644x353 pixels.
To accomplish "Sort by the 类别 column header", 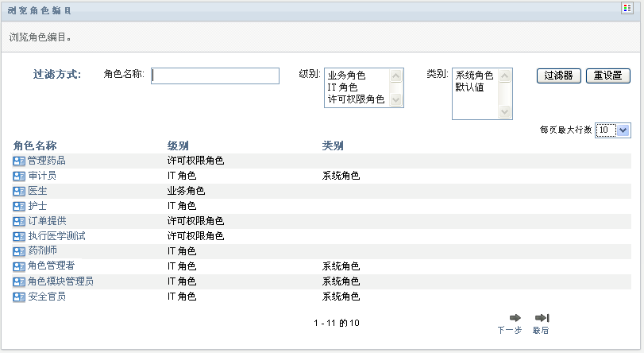I will tap(333, 145).
